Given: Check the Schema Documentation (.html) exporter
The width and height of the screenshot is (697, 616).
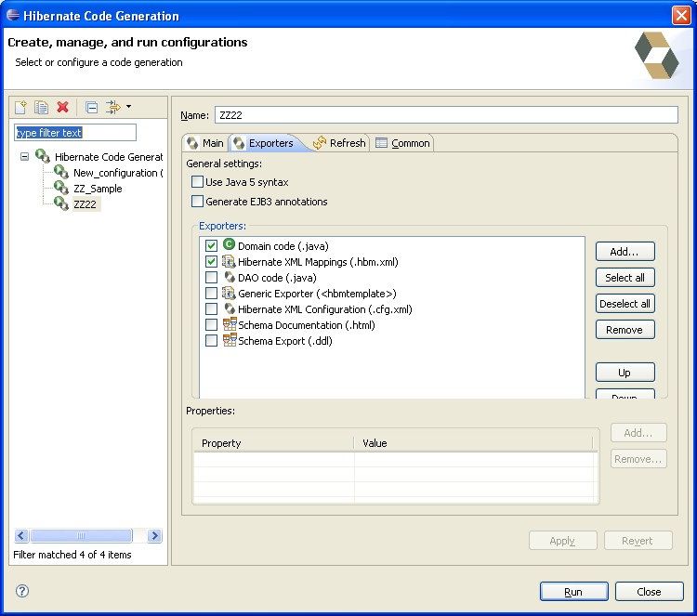Looking at the screenshot, I should [211, 325].
